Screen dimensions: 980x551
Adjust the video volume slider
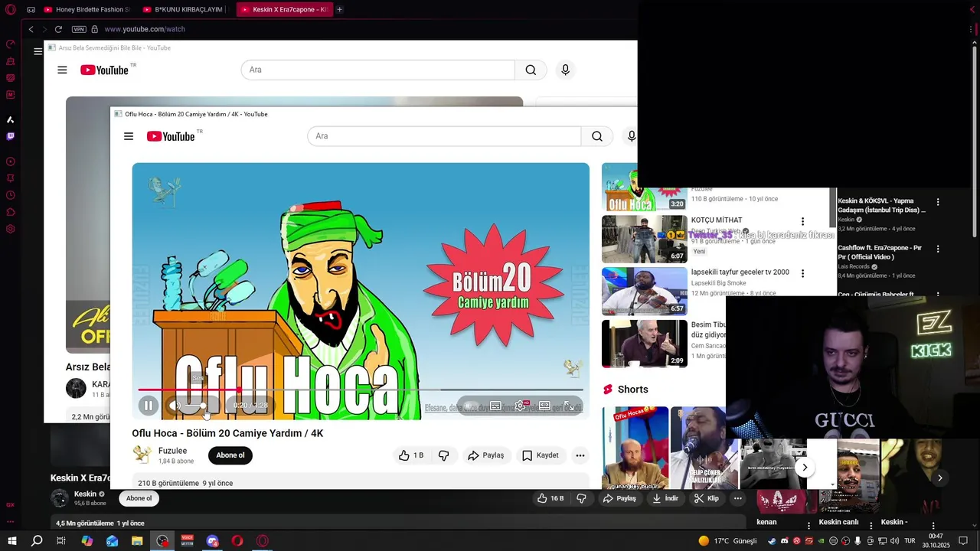click(x=195, y=406)
